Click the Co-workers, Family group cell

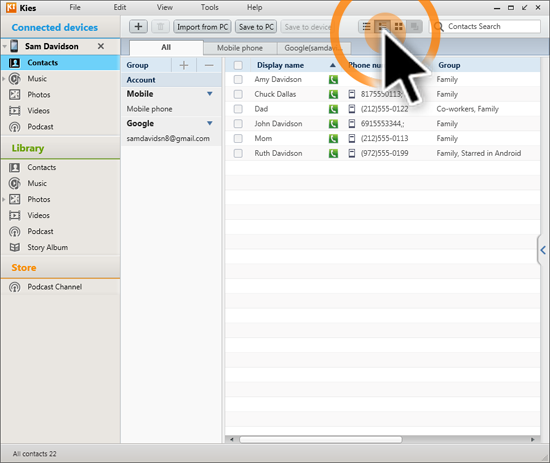(x=467, y=109)
